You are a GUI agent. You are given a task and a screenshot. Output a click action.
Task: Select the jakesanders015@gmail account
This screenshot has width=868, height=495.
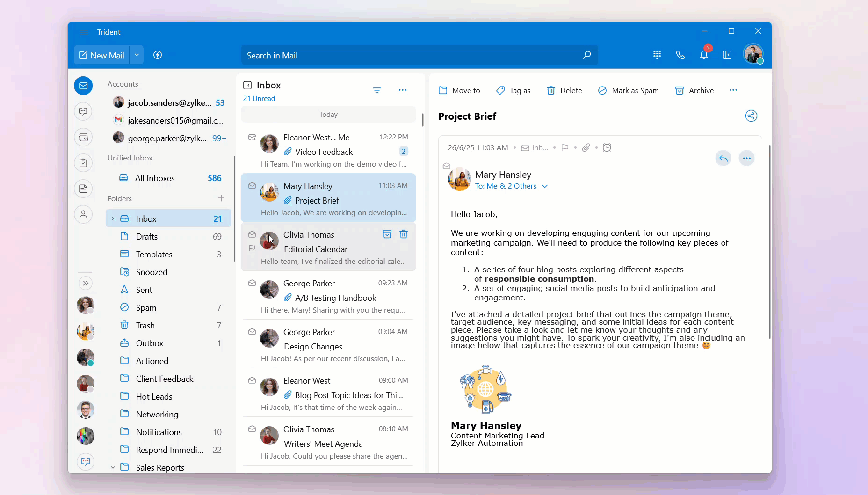click(169, 120)
